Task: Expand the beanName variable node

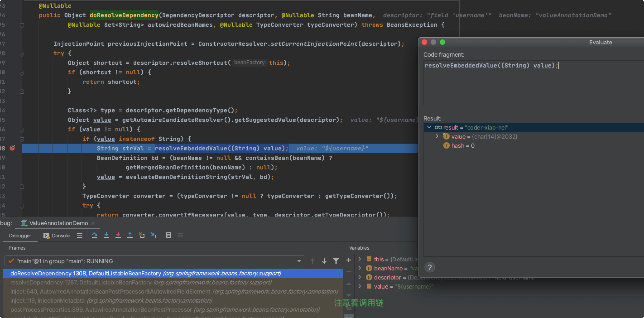Action: pyautogui.click(x=360, y=268)
